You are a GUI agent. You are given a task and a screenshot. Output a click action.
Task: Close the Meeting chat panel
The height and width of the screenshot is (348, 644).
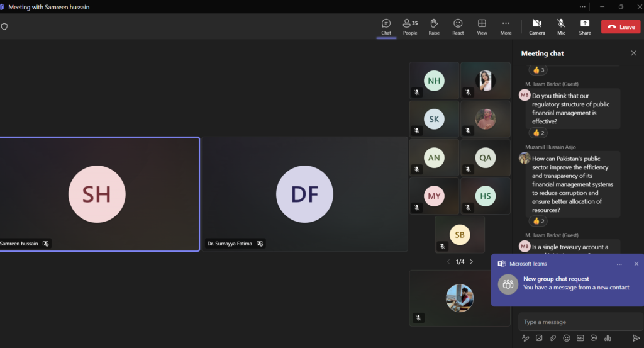click(633, 53)
